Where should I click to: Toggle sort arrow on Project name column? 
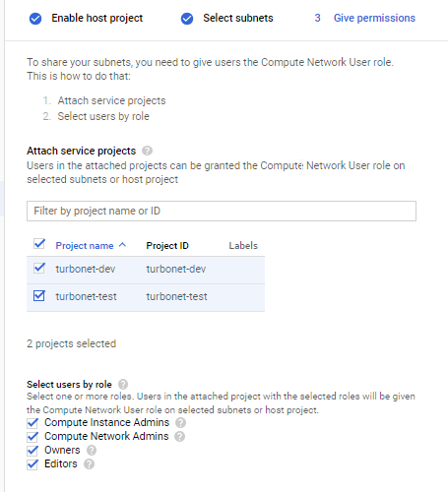click(122, 245)
